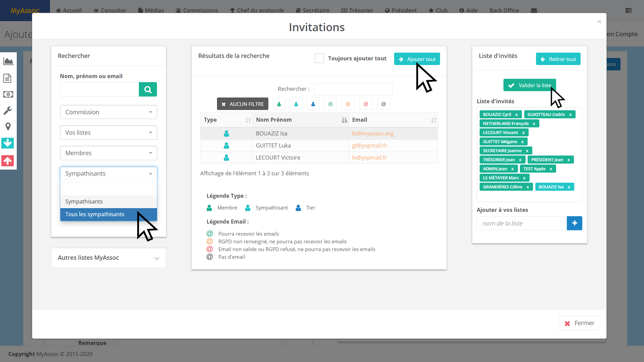Screen dimensions: 644x362
Task: Filter by red invalid email icon
Action: tap(366, 104)
